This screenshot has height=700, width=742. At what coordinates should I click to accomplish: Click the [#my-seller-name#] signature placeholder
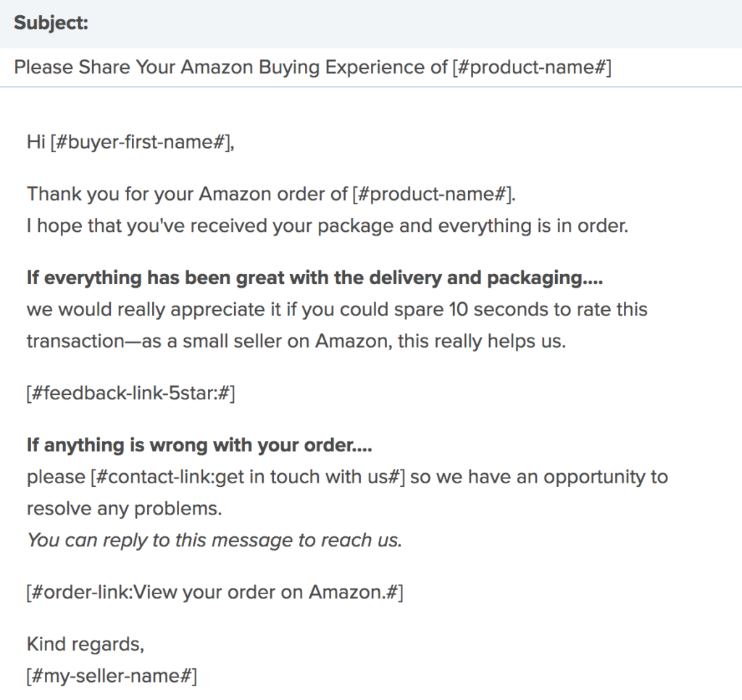(x=112, y=675)
